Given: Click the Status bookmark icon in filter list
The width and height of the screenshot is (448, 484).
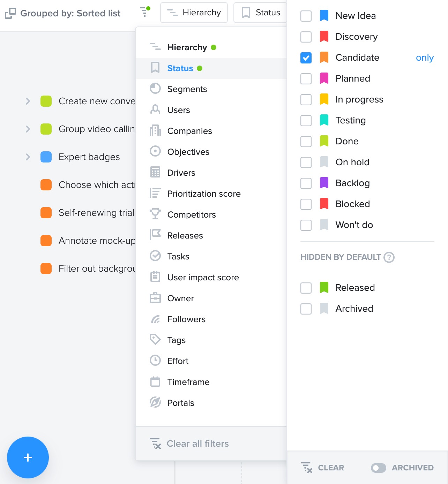Looking at the screenshot, I should coord(155,68).
